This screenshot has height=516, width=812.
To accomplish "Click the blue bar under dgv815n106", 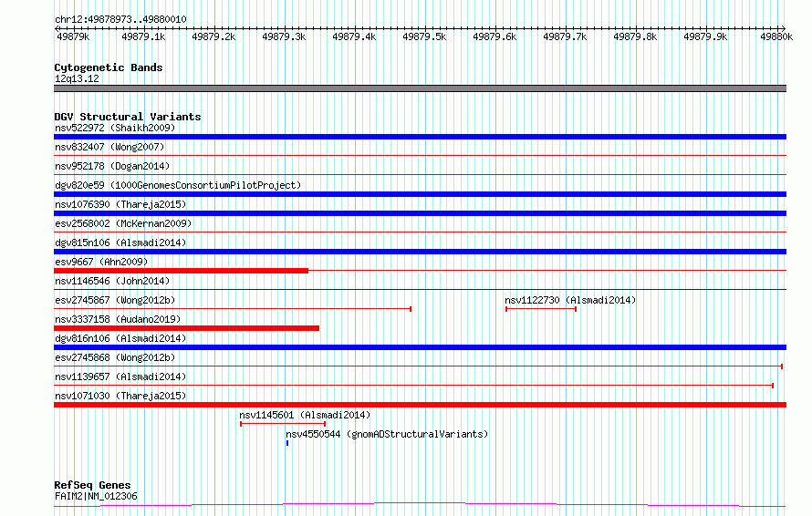I will (420, 252).
